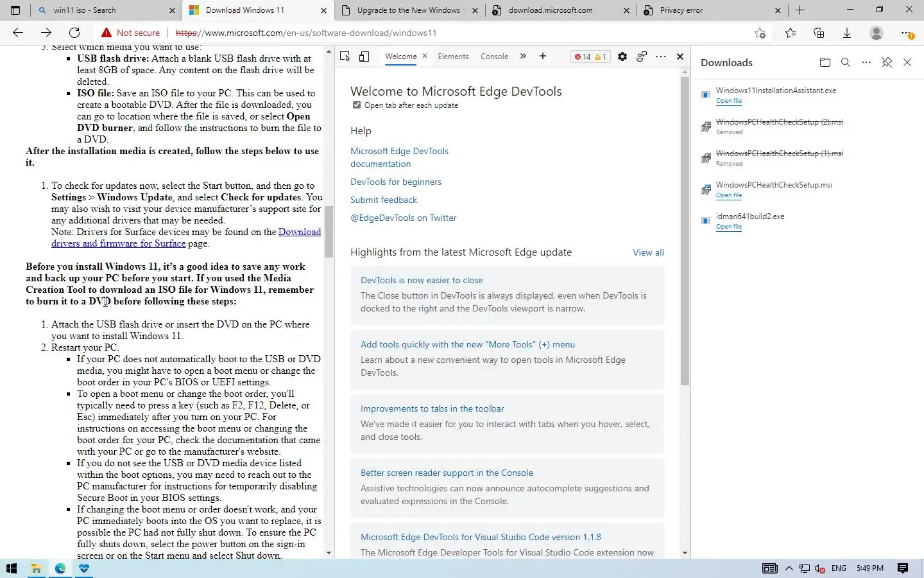924x578 pixels.
Task: Open Windows Start menu
Action: [11, 568]
